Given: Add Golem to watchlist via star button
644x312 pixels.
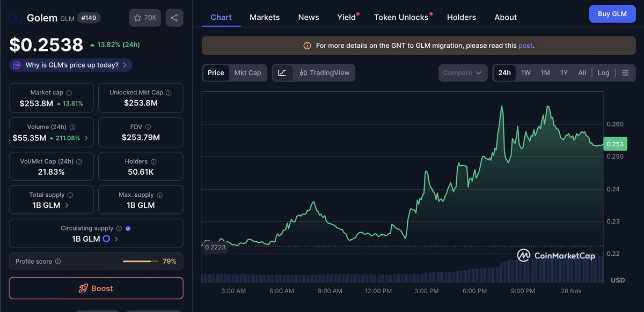Looking at the screenshot, I should point(145,18).
